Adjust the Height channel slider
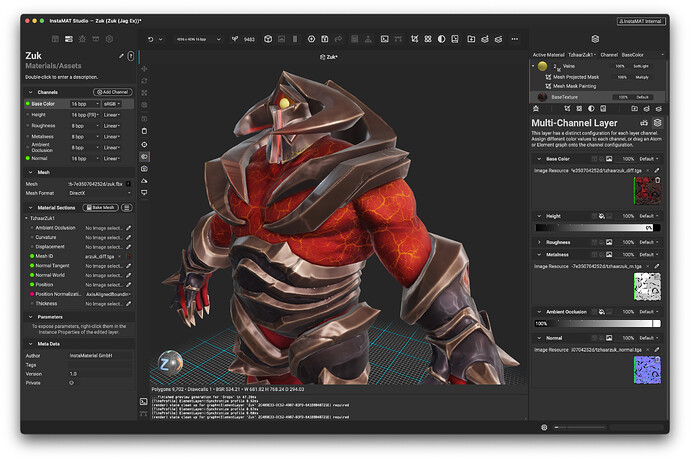 pyautogui.click(x=594, y=228)
